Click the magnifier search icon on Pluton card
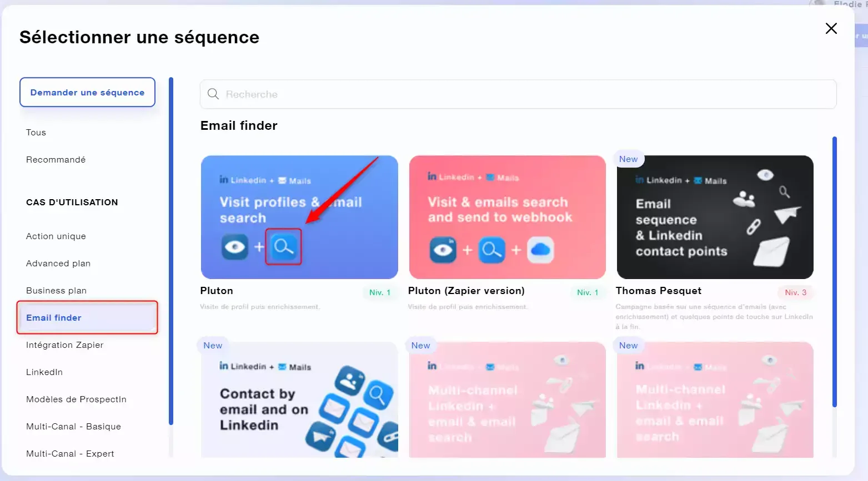 [283, 246]
